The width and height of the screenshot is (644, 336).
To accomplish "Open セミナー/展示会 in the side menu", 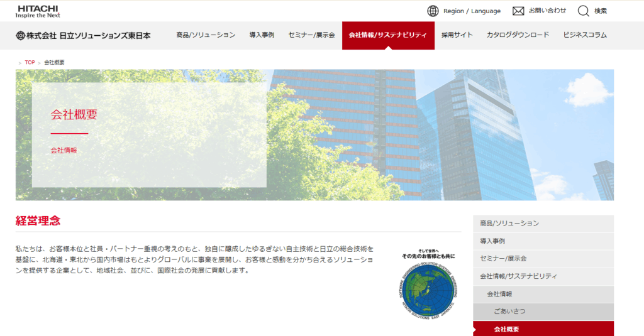I will pyautogui.click(x=543, y=259).
